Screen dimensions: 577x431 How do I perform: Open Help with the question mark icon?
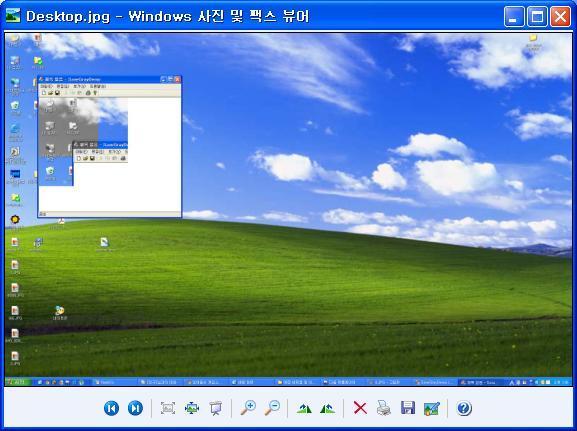(464, 408)
